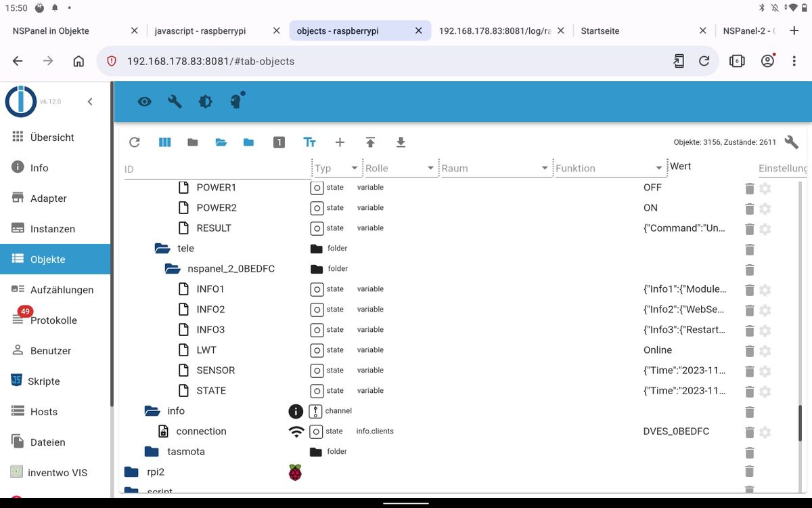Select the RESULT state row
The image size is (812, 508).
coord(460,228)
